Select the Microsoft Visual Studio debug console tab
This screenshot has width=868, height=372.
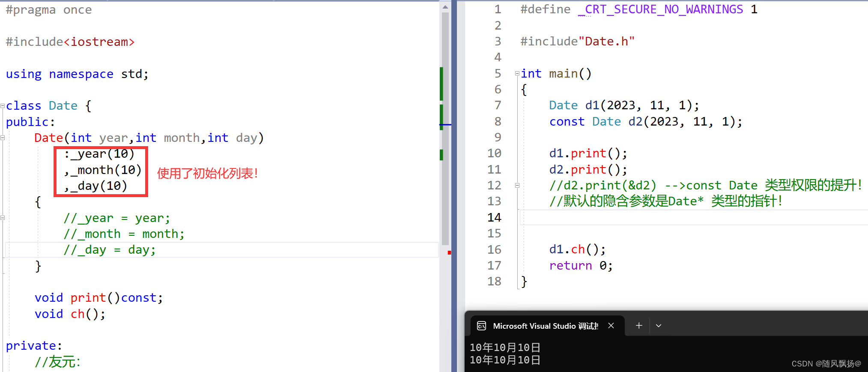[547, 326]
